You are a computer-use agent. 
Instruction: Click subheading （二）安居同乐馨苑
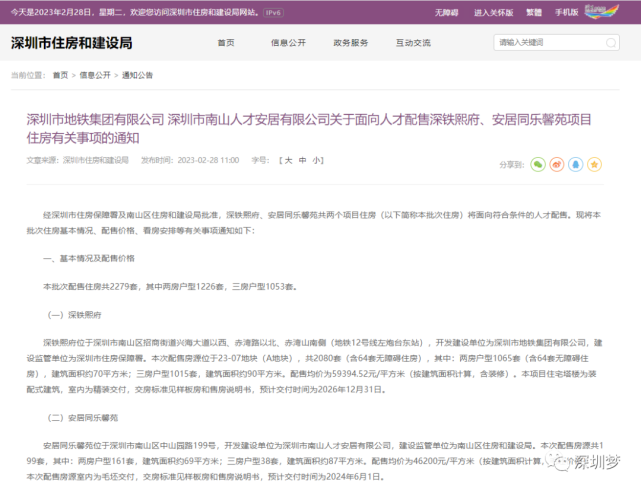point(83,418)
